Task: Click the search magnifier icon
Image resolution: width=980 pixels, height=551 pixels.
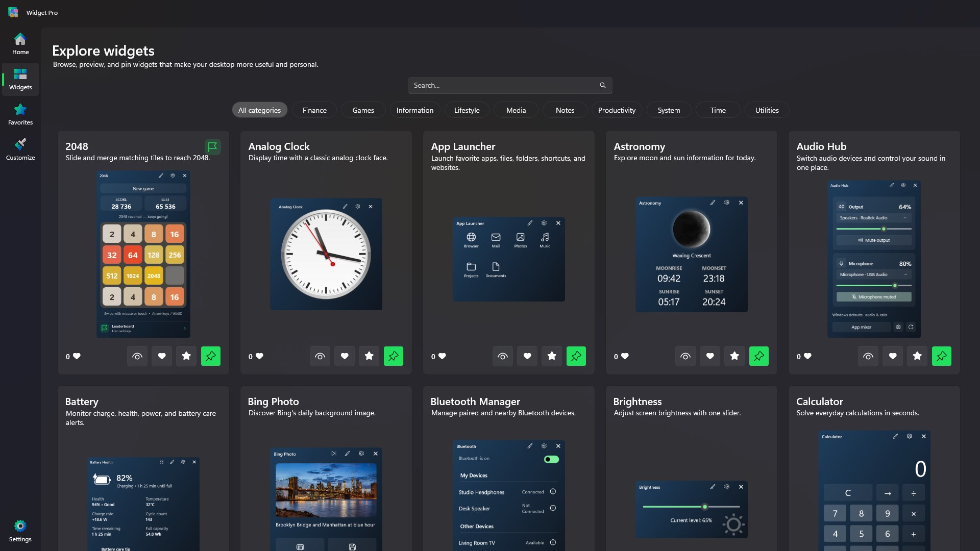Action: tap(602, 85)
